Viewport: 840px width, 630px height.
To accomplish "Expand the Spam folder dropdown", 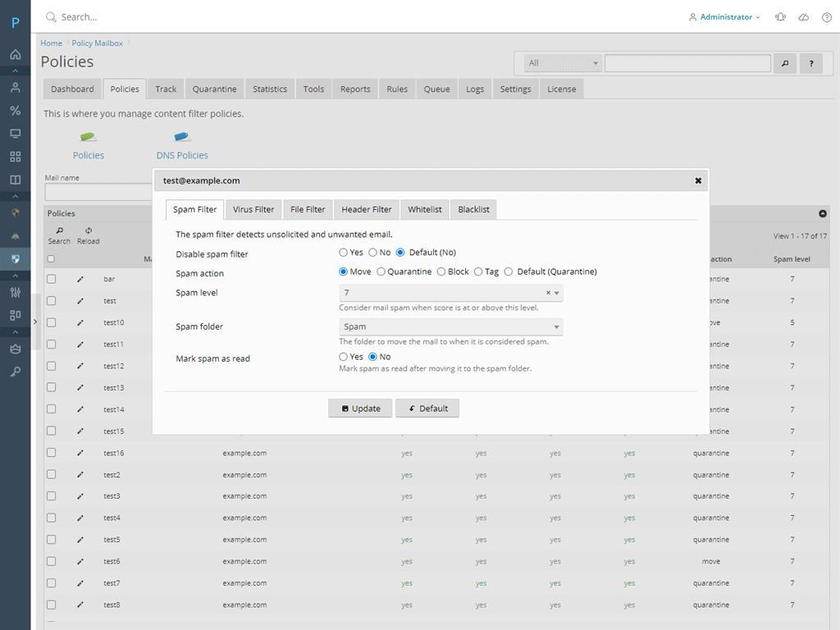I will pyautogui.click(x=556, y=326).
